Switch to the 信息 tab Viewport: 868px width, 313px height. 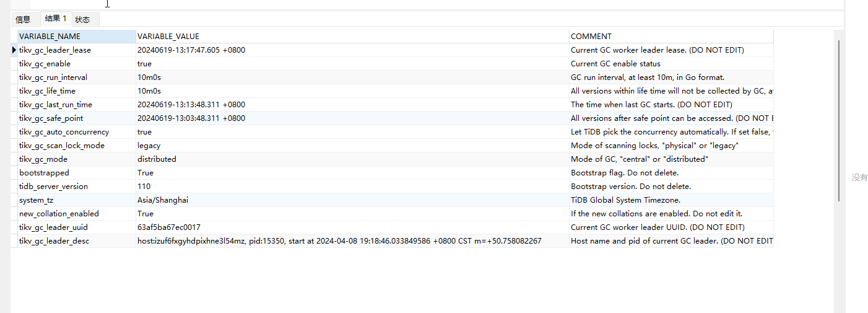tap(23, 20)
